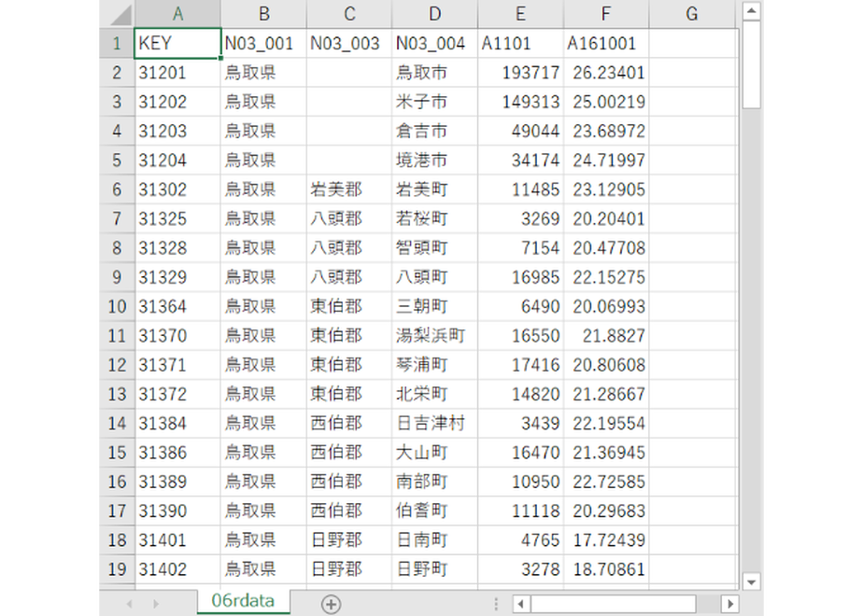The image size is (863, 616).
Task: Select cell containing 149313
Action: click(x=520, y=102)
